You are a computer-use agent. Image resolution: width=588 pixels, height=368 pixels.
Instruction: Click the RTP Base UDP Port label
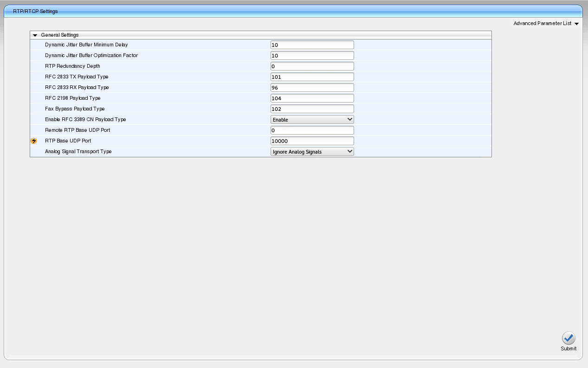68,141
